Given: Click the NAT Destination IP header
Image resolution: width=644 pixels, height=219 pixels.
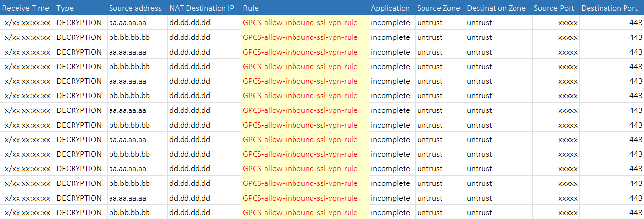Looking at the screenshot, I should (202, 8).
